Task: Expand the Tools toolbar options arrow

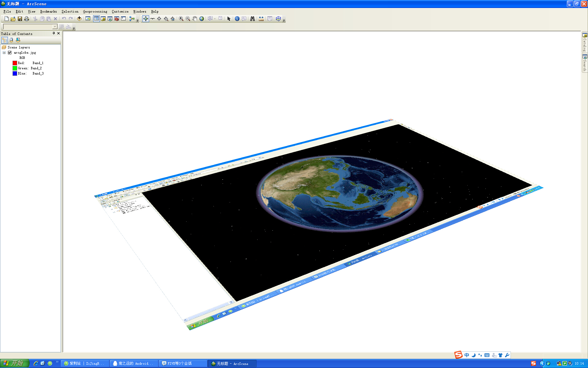Action: (x=284, y=21)
